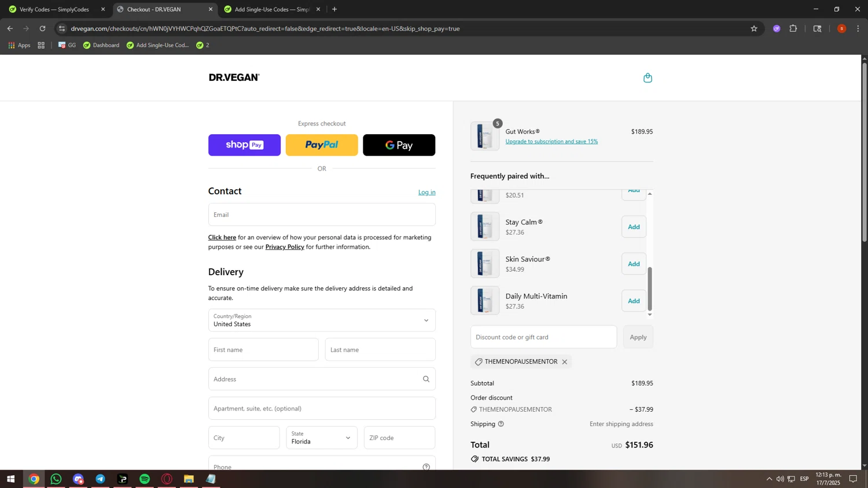Open WhatsApp from the taskbar
This screenshot has width=868, height=488.
56,479
